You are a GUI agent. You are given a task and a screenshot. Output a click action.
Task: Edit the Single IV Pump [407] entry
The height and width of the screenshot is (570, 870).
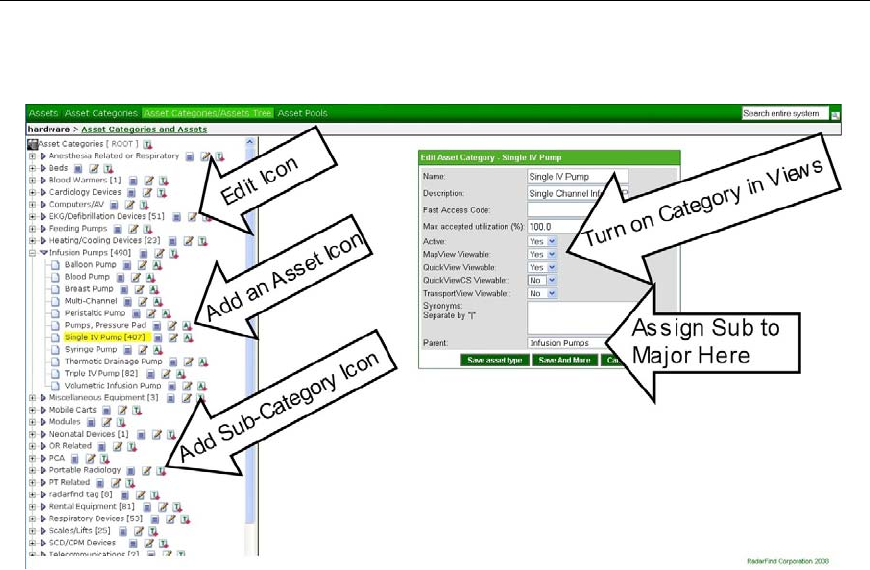pos(173,337)
